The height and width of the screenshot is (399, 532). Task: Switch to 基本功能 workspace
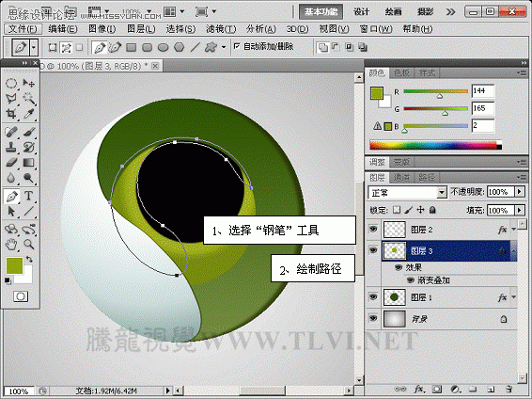[x=321, y=12]
